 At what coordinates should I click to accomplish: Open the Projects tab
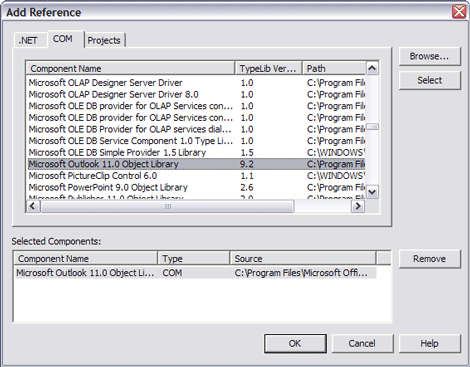click(x=104, y=40)
